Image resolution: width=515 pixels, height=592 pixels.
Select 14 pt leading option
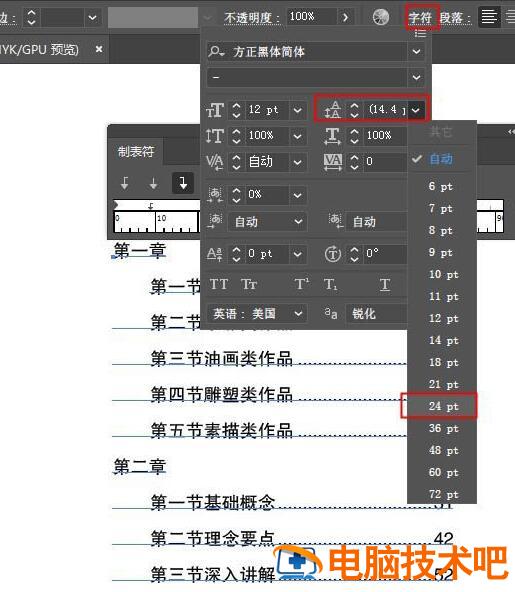click(443, 341)
